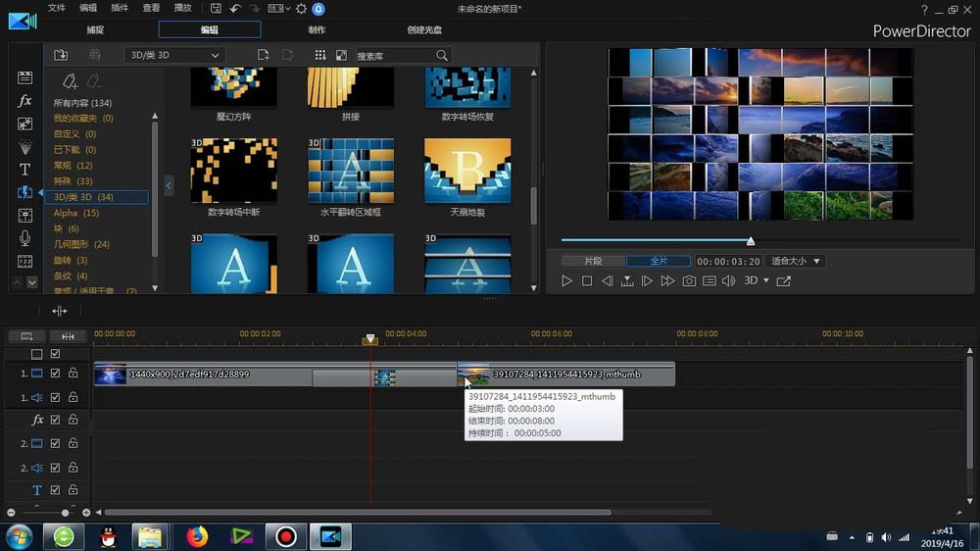Disable video track 1 checkbox

[x=56, y=374]
